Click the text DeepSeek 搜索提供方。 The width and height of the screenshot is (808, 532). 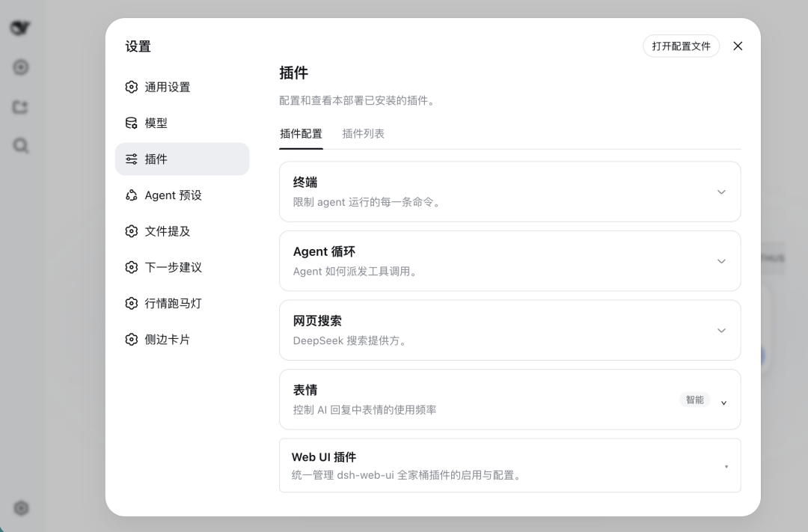tap(350, 340)
